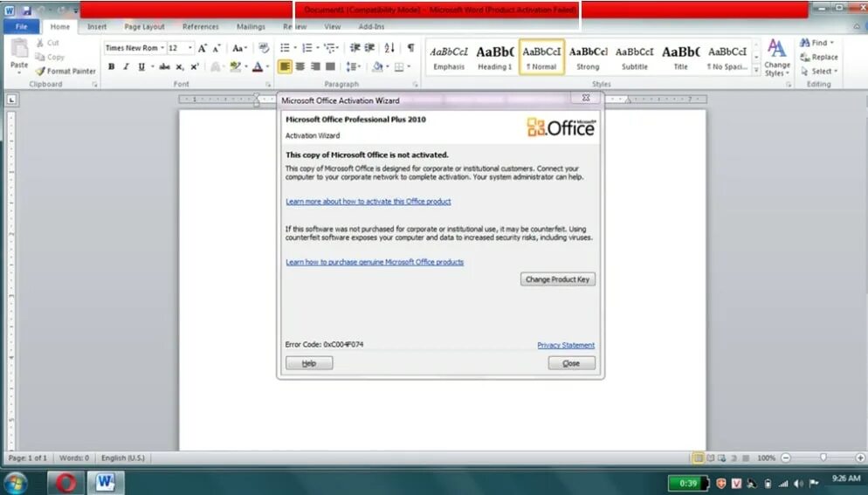
Task: Open the Windows Start button
Action: tap(15, 483)
